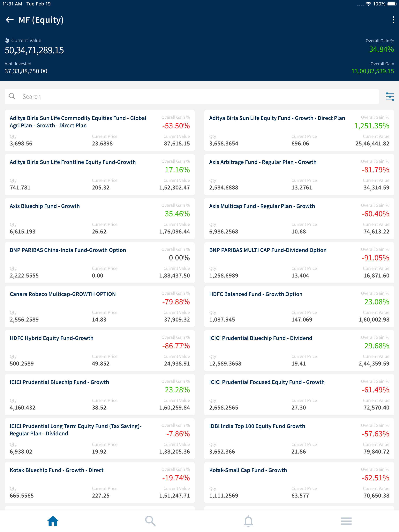Tap the magnifier icon inside search field
The image size is (399, 532).
click(12, 96)
